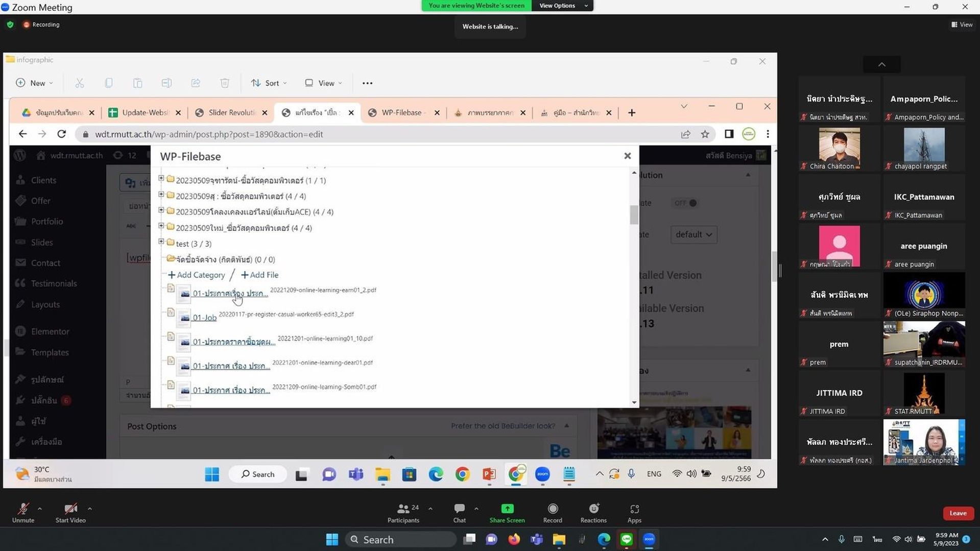Start Video in Zoom controls
This screenshot has width=980, height=551.
pos(70,513)
